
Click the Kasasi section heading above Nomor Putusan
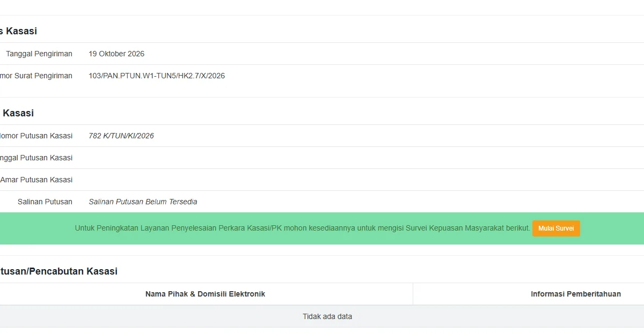(18, 113)
